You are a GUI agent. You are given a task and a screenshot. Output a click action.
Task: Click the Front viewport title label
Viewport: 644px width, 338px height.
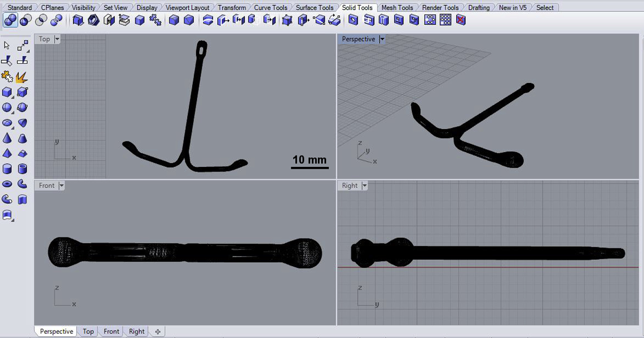46,185
